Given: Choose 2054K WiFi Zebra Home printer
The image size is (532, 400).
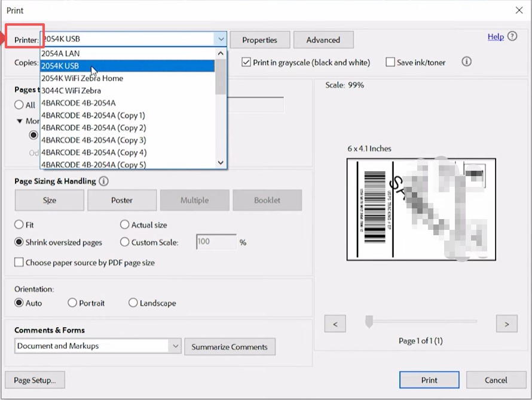Looking at the screenshot, I should (82, 78).
